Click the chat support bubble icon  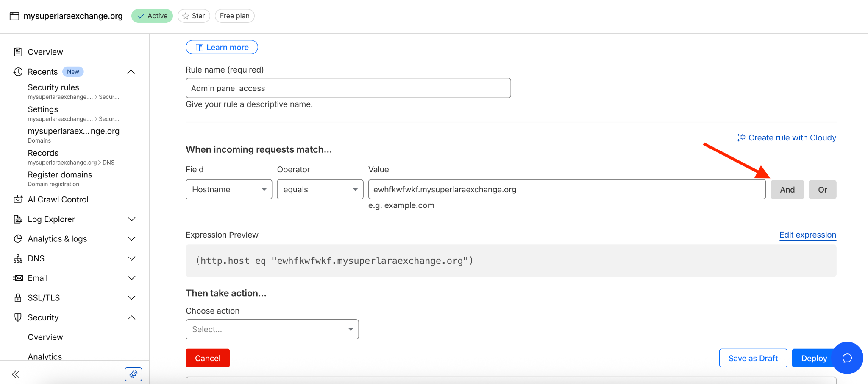tap(847, 358)
